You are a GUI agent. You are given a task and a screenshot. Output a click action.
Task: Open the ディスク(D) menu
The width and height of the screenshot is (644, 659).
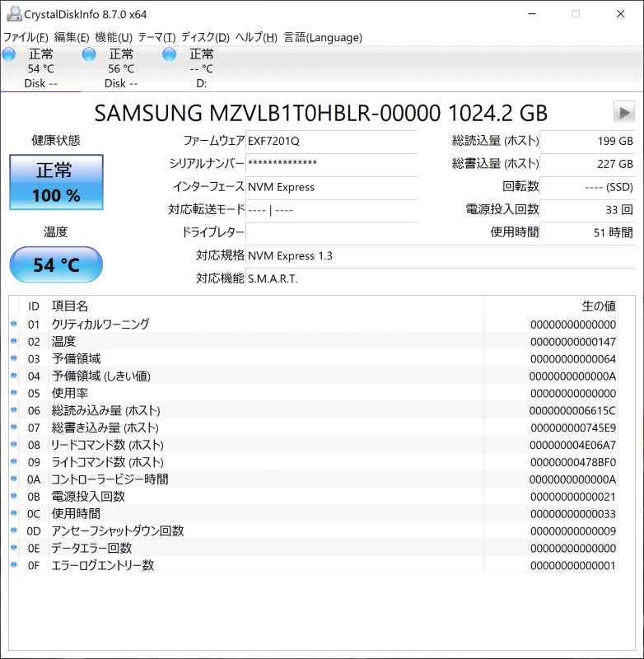[x=205, y=37]
